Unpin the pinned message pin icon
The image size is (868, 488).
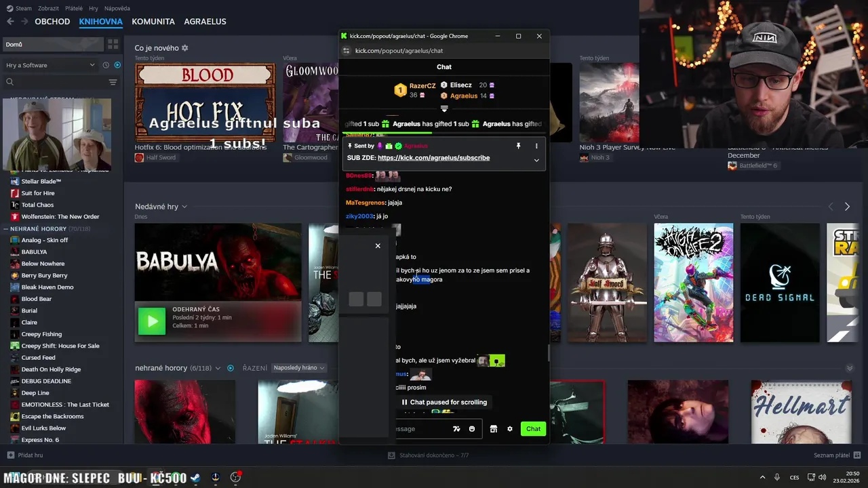[x=518, y=146]
